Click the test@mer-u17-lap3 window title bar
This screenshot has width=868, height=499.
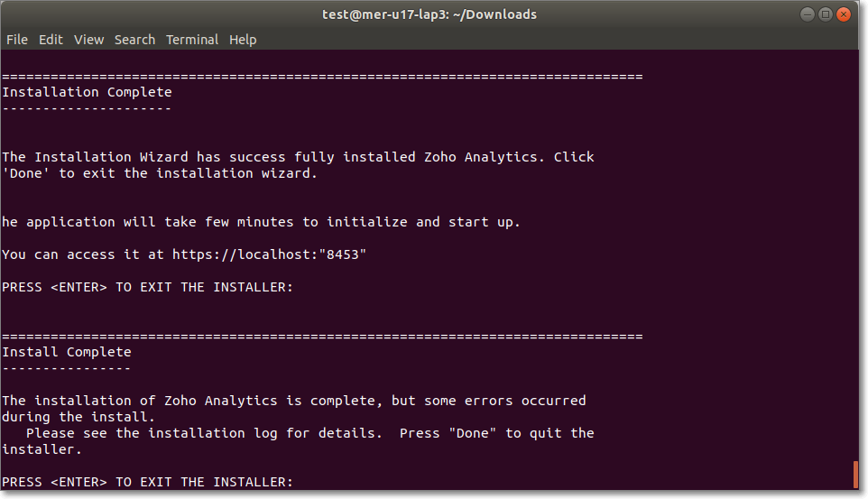point(429,14)
